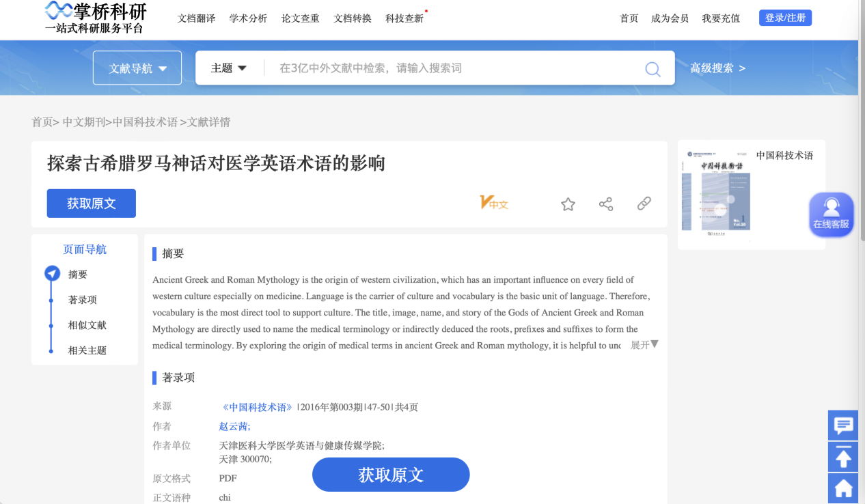Click the 文献详情 breadcrumb text
The image size is (865, 504).
point(209,122)
